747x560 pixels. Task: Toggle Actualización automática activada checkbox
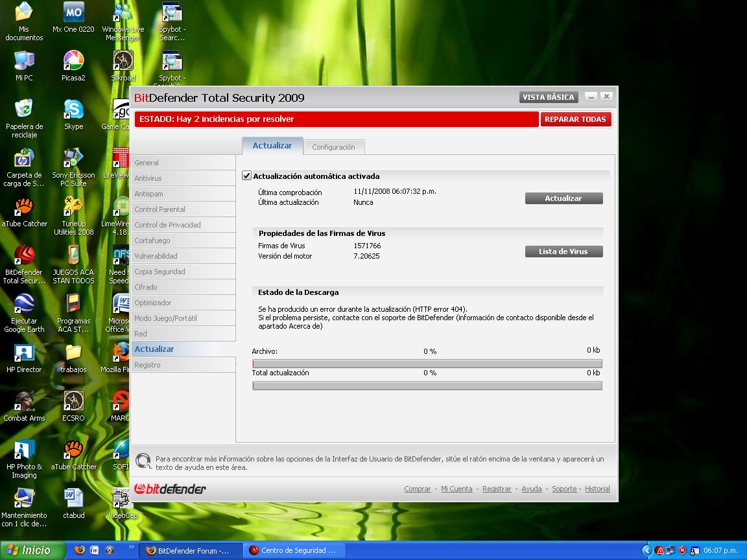(246, 176)
